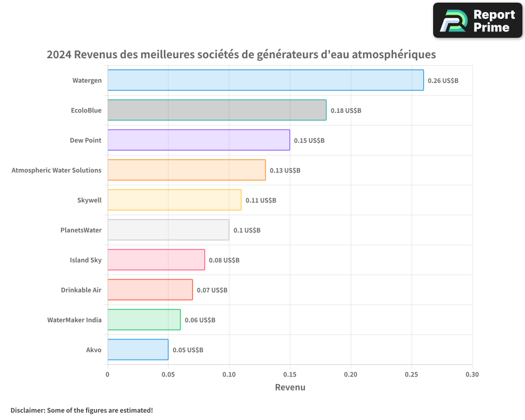Viewport: 525px width, 420px height.
Task: Click the Dew Point purple bar
Action: [x=198, y=140]
